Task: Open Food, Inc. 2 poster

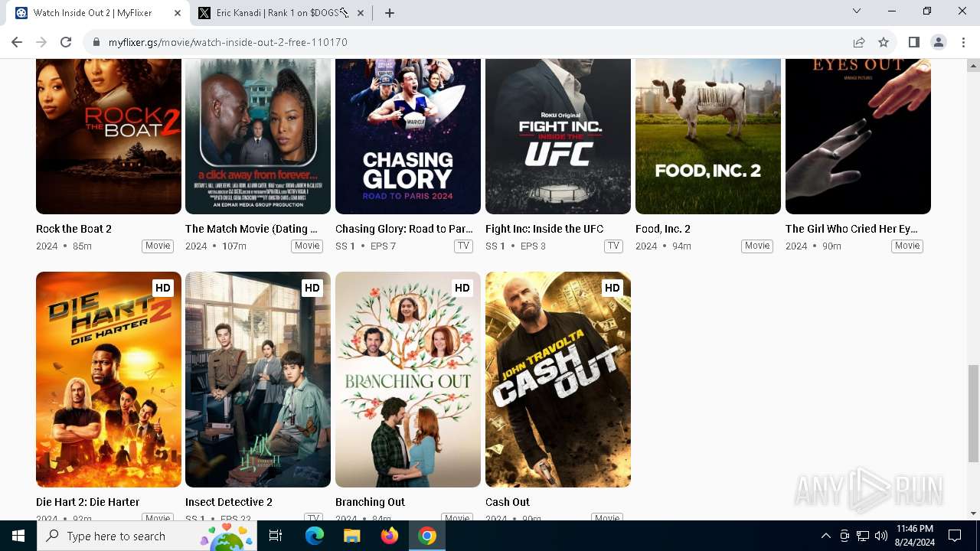Action: (x=708, y=136)
